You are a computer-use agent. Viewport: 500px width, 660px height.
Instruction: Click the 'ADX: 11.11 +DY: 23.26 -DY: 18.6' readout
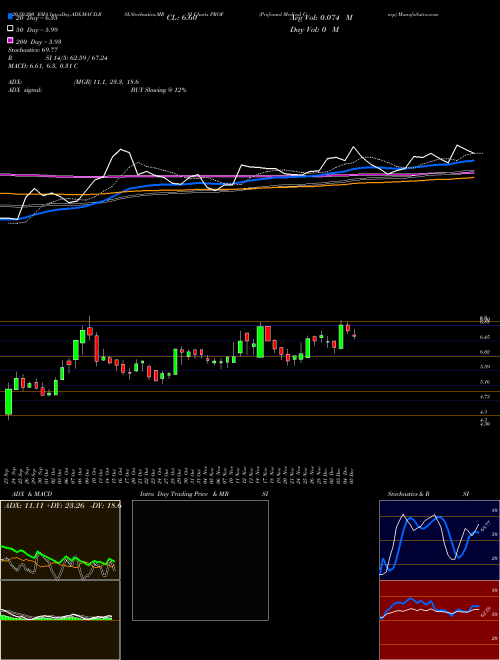tap(63, 506)
